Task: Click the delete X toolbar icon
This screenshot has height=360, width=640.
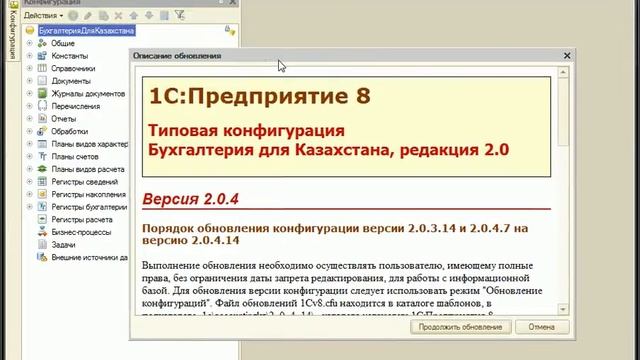Action: (118, 16)
